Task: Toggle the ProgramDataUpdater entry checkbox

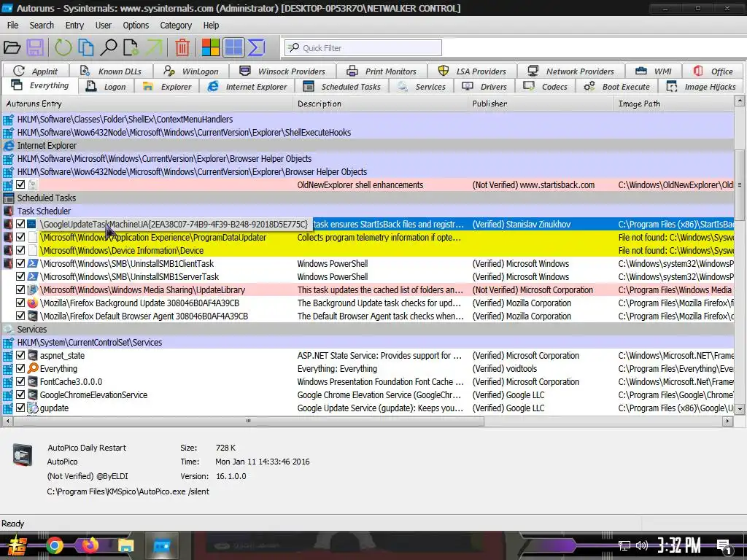Action: [x=20, y=237]
